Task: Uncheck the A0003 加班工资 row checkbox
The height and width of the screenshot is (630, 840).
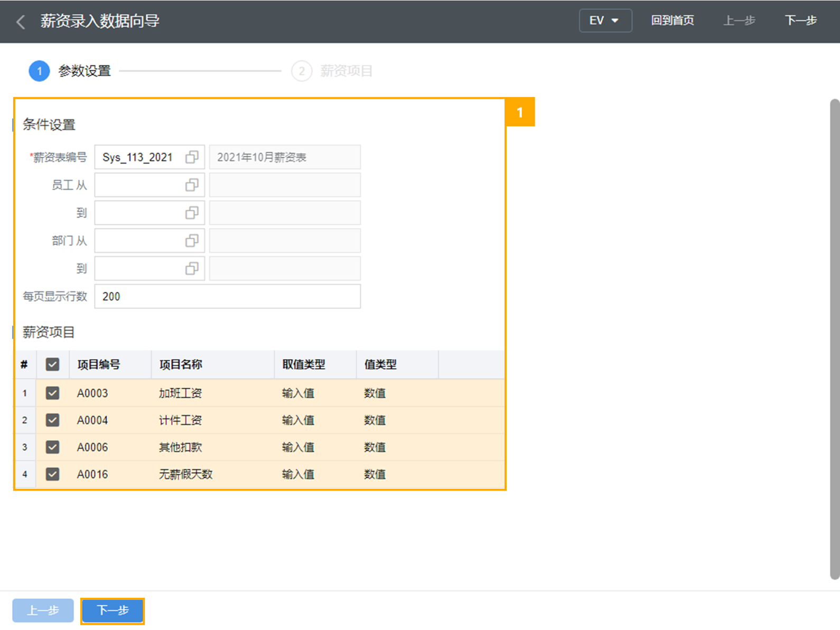Action: click(52, 393)
